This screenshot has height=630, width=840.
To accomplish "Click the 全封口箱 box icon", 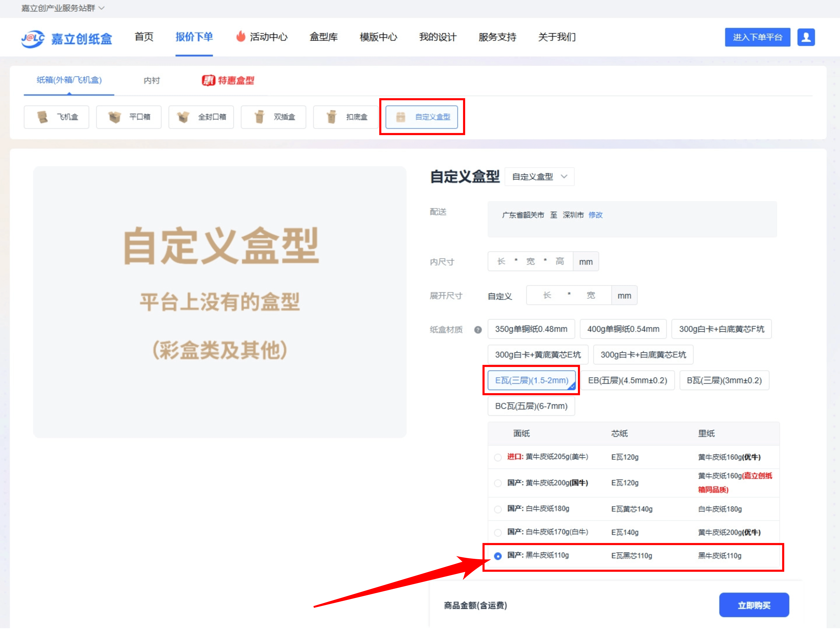I will [x=183, y=117].
